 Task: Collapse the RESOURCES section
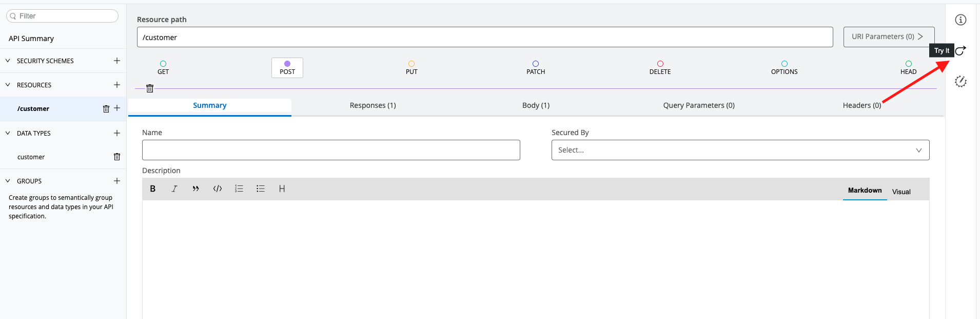tap(8, 85)
